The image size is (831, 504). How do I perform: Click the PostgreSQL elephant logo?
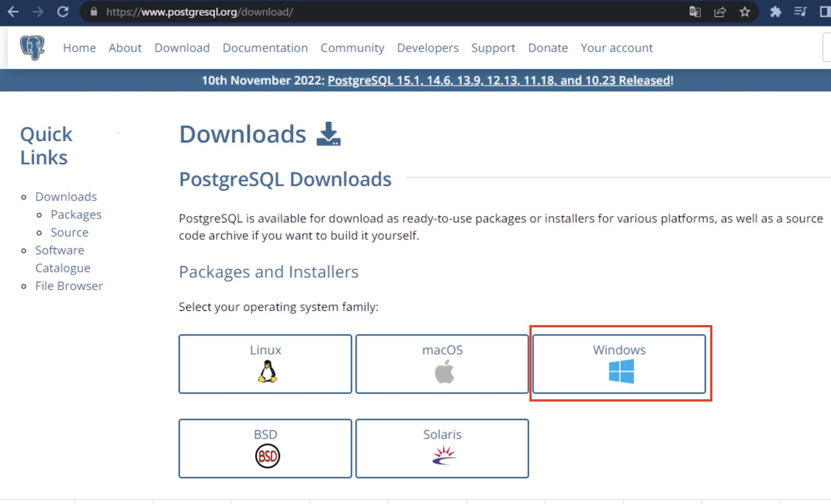32,48
